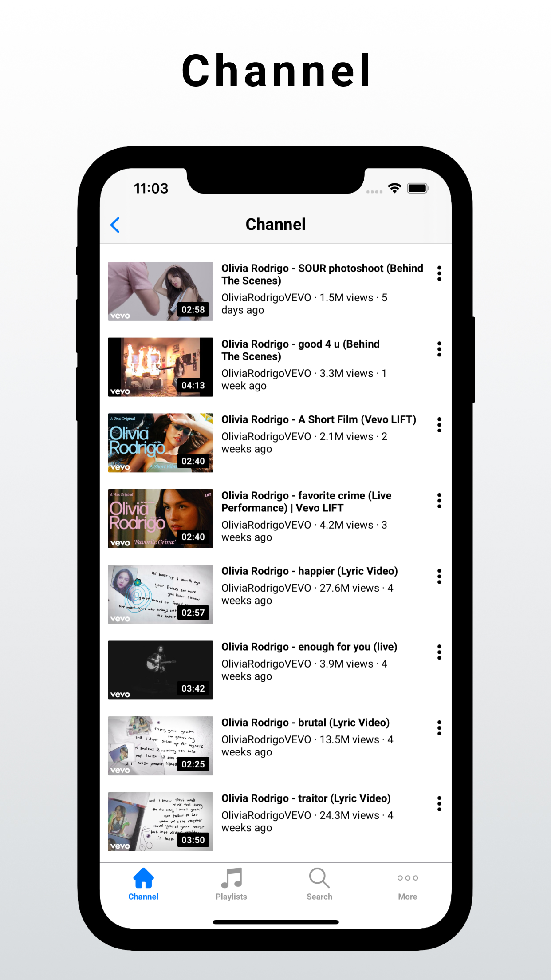The width and height of the screenshot is (551, 980).
Task: Tap '4.2M views · 3 weeks ago' text
Action: click(304, 531)
